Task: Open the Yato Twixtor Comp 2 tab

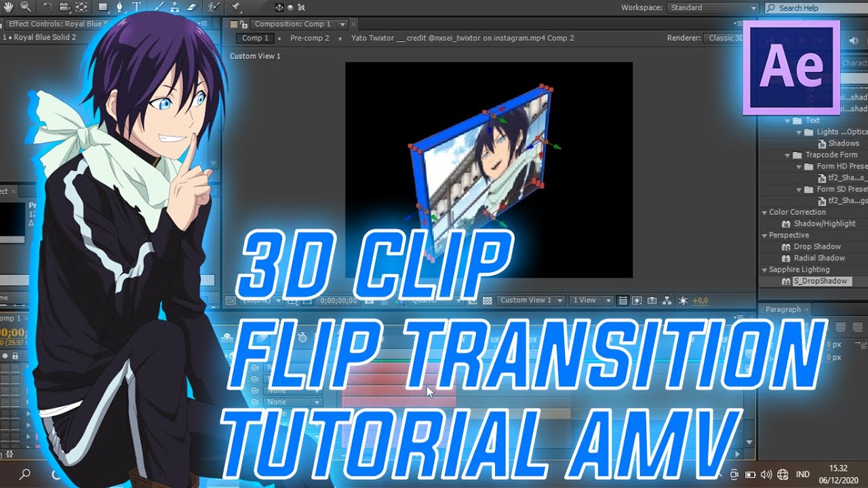Action: coord(462,38)
